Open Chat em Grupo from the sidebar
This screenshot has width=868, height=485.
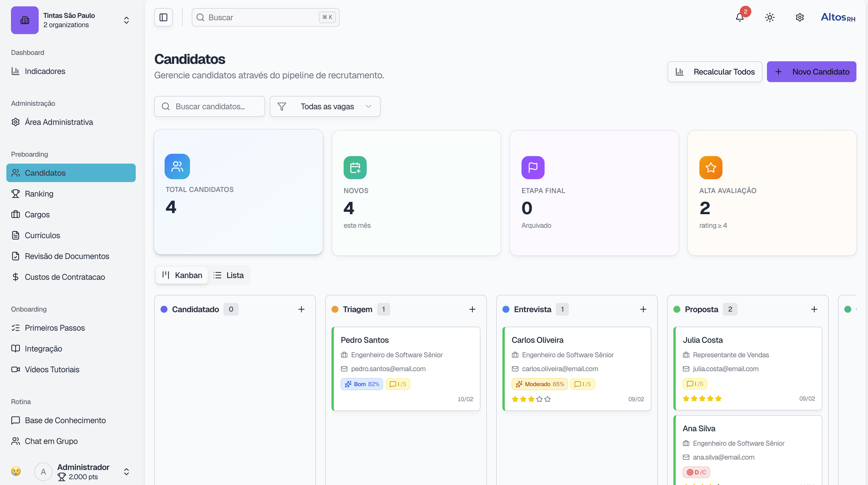[x=51, y=441]
